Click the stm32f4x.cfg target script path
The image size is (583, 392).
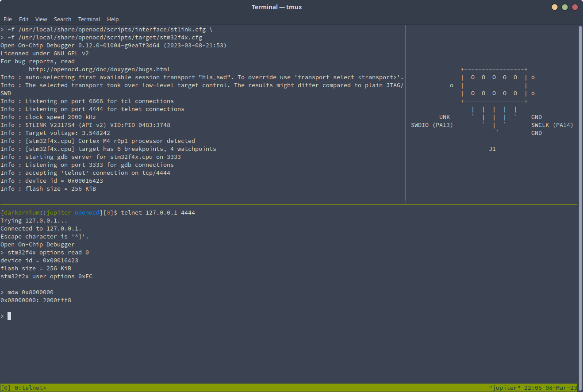click(110, 38)
